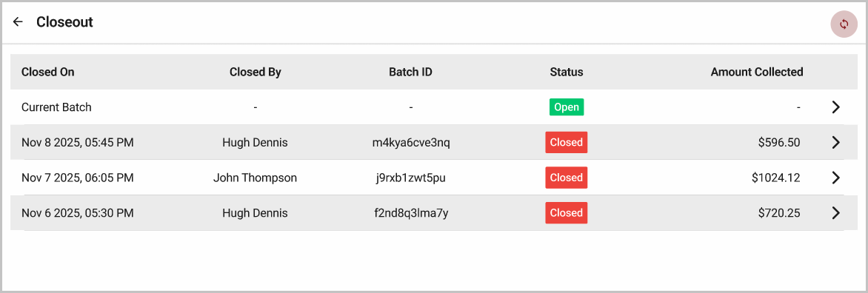Click Closed badge for batch f2nd8q3lma7y
868x293 pixels.
point(567,213)
